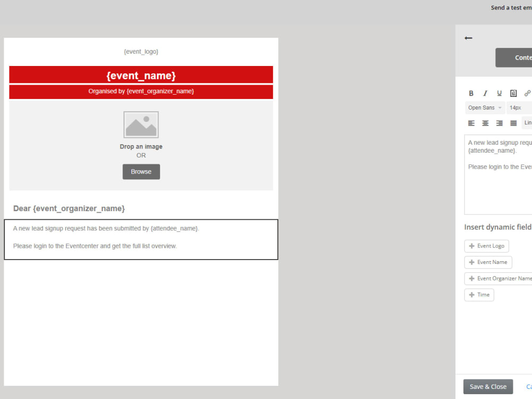
Task: Switch to the Content tab
Action: click(514, 57)
